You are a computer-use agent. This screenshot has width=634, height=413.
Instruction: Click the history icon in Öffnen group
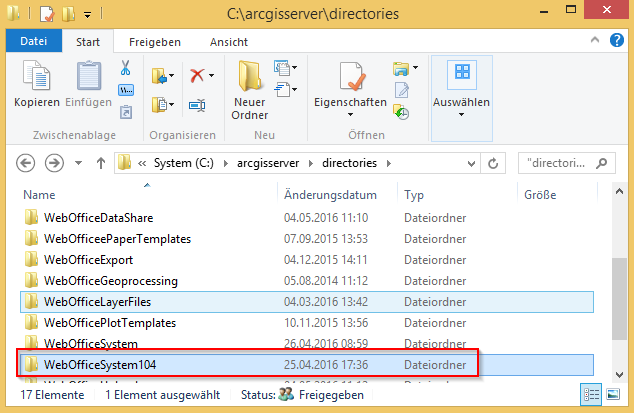401,112
